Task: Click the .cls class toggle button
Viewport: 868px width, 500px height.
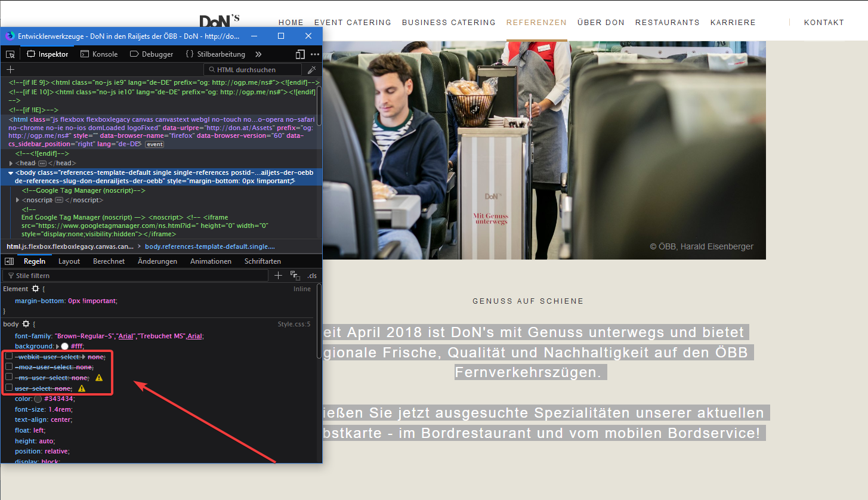Action: point(312,276)
